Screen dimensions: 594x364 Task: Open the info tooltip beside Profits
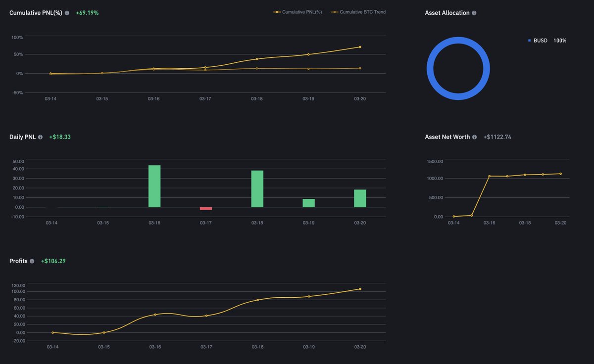click(32, 261)
